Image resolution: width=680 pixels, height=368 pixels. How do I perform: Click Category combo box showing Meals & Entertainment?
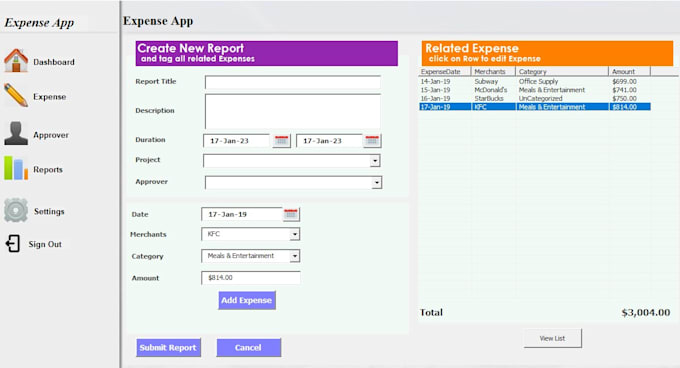pos(251,256)
